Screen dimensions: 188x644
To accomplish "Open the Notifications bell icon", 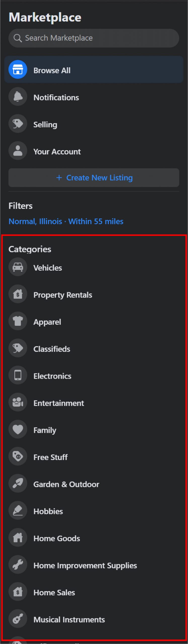I will [x=18, y=97].
